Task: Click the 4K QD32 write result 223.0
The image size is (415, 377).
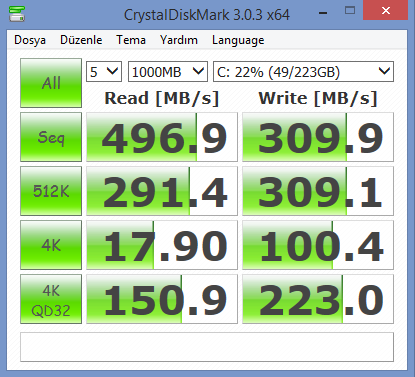Action: coord(318,299)
